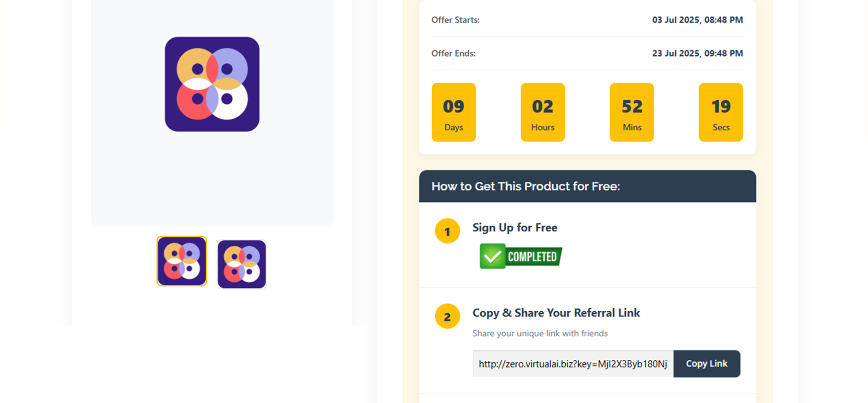Click the Sign Up for Free heading
Screen dimensions: 868x403
pos(515,228)
